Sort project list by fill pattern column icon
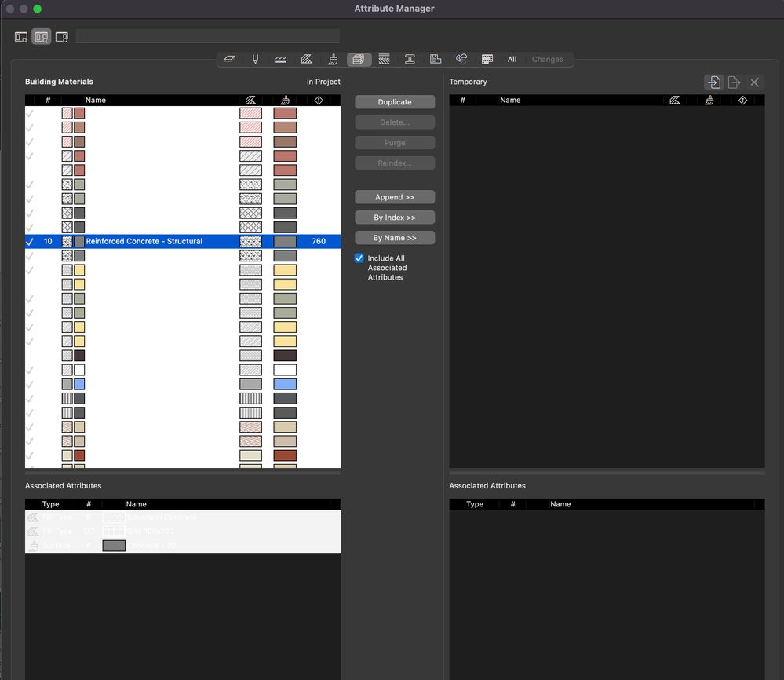This screenshot has width=784, height=680. coord(250,100)
